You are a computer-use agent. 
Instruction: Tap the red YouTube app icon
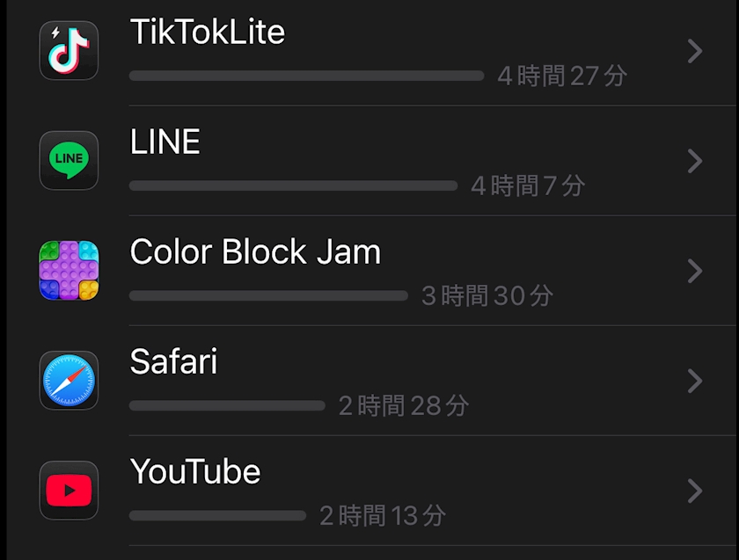tap(69, 491)
